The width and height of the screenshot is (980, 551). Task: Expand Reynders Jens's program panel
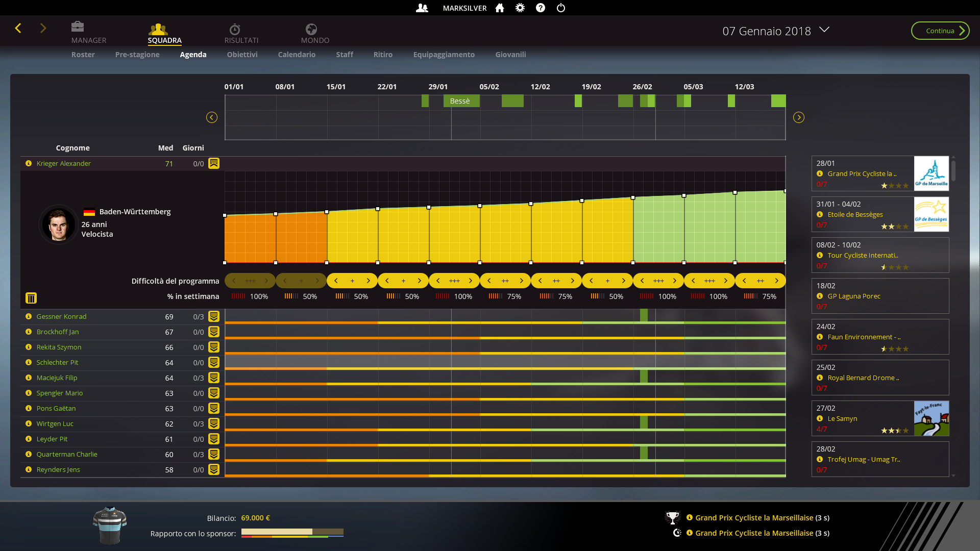coord(214,469)
